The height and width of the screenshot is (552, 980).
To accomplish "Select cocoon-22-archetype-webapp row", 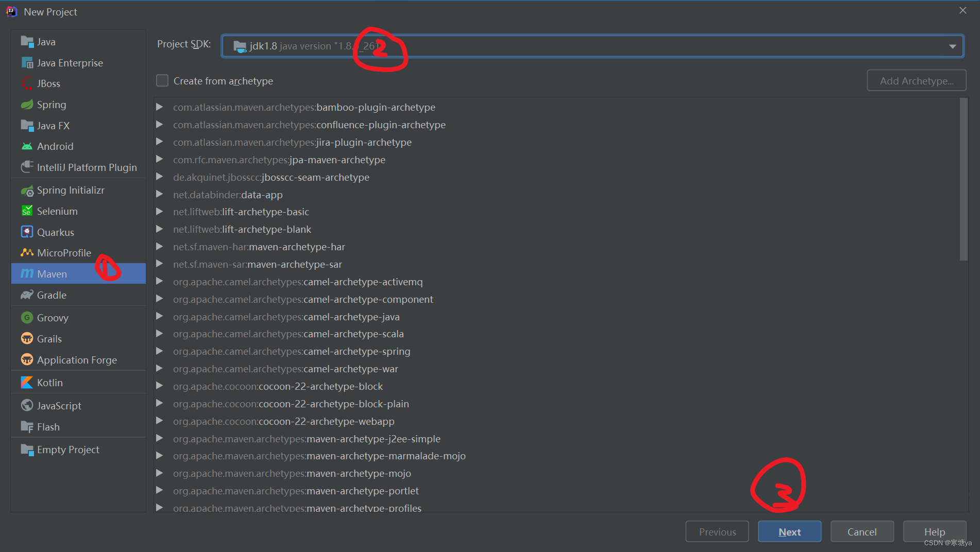I will tap(556, 421).
